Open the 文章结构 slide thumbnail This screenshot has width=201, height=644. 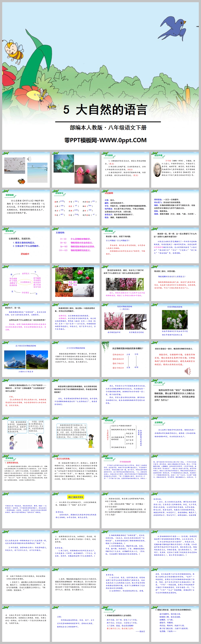coord(76,245)
